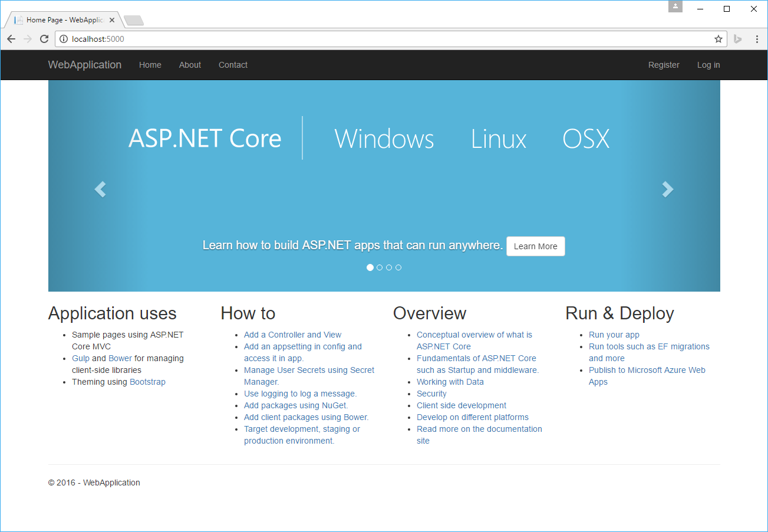Click the Application uses heading

113,313
